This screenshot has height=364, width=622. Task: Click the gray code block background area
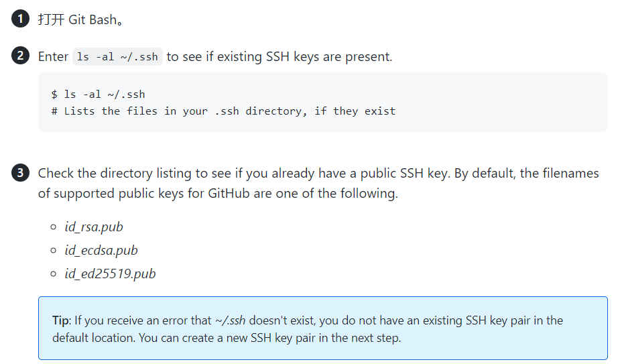point(323,102)
